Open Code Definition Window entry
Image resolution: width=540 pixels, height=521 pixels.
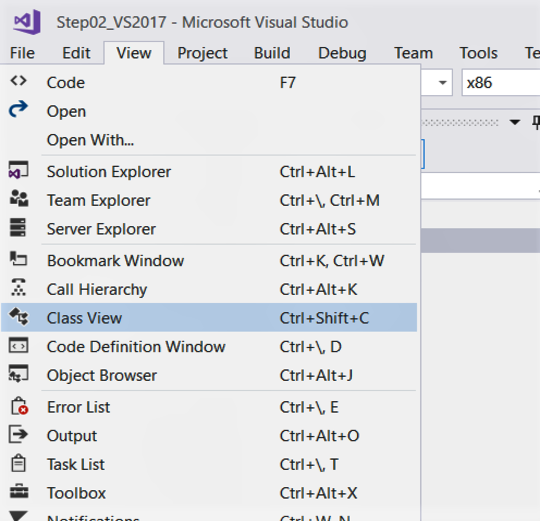[209, 346]
